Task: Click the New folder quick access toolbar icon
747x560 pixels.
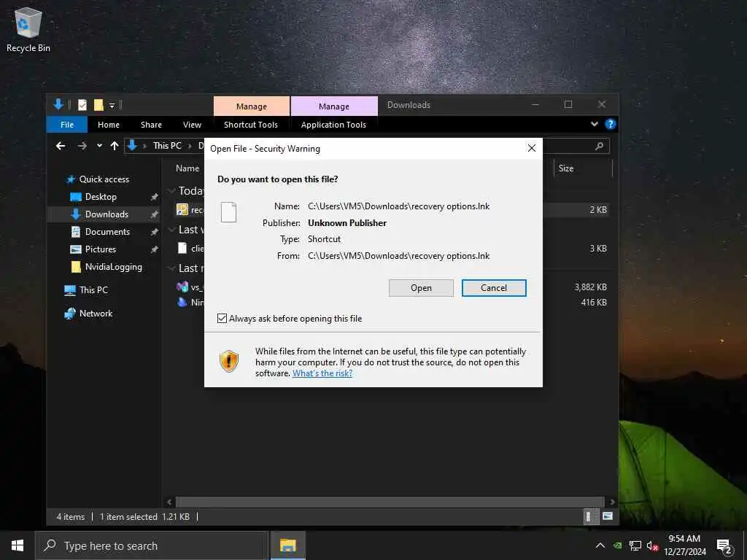Action: coord(98,105)
